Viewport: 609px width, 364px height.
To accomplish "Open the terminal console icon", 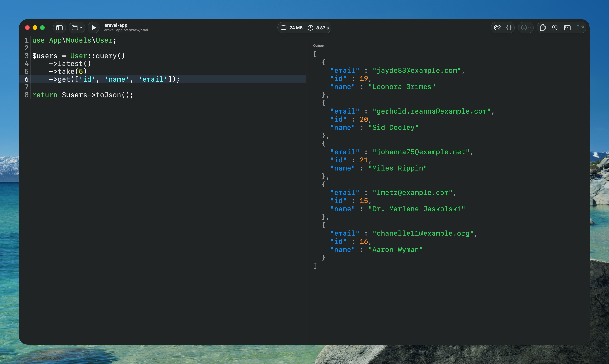I will point(567,28).
